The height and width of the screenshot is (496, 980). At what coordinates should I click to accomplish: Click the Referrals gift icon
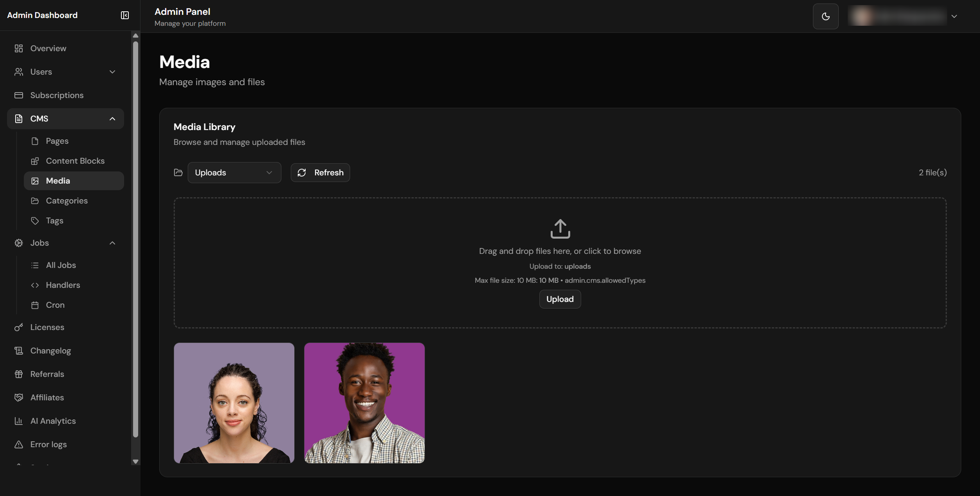19,374
